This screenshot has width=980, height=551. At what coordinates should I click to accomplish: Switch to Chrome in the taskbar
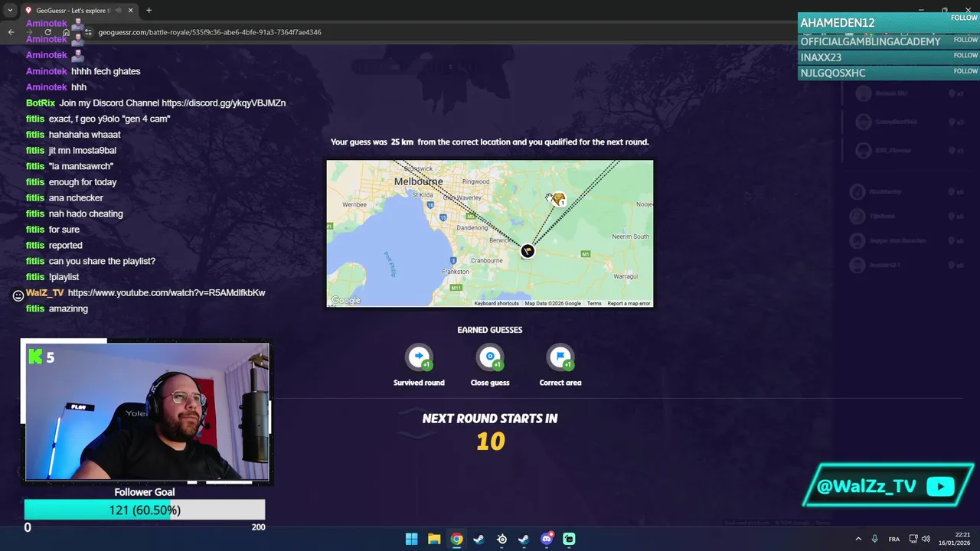click(456, 539)
